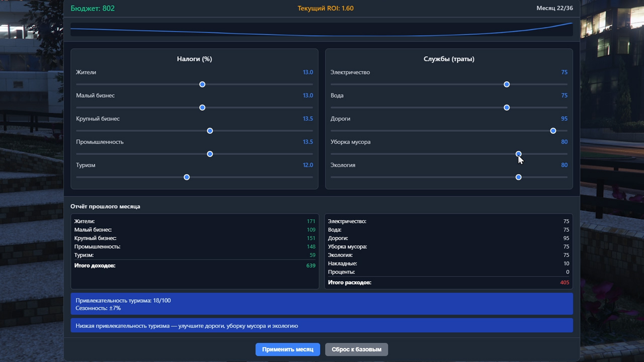Click the Дороги spending slider handle

click(x=553, y=131)
